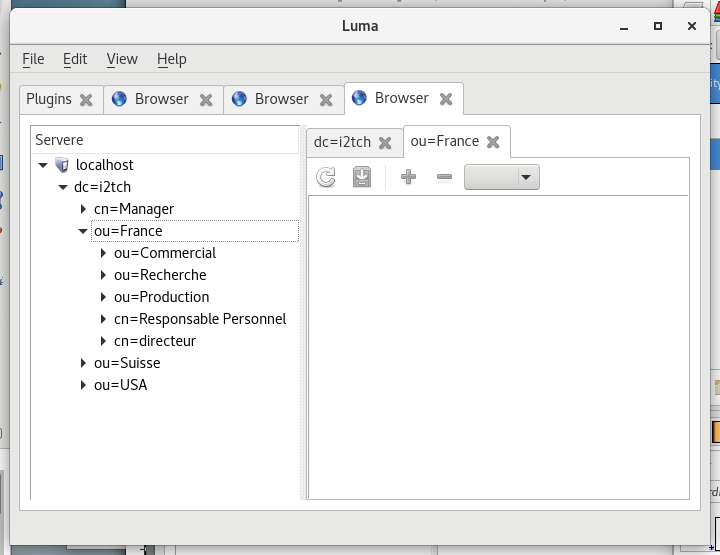Image resolution: width=720 pixels, height=555 pixels.
Task: Select ou=Recherche in the tree
Action: pyautogui.click(x=160, y=275)
